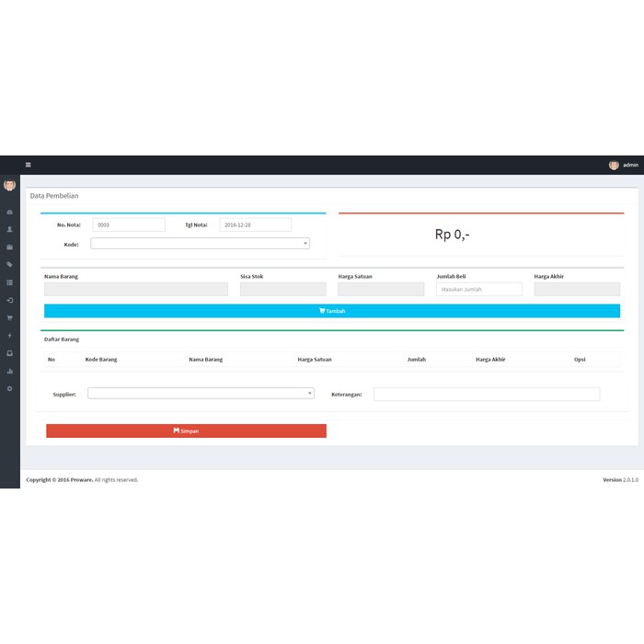The height and width of the screenshot is (644, 644).
Task: Open the shopping cart icon in sidebar
Action: (x=10, y=318)
